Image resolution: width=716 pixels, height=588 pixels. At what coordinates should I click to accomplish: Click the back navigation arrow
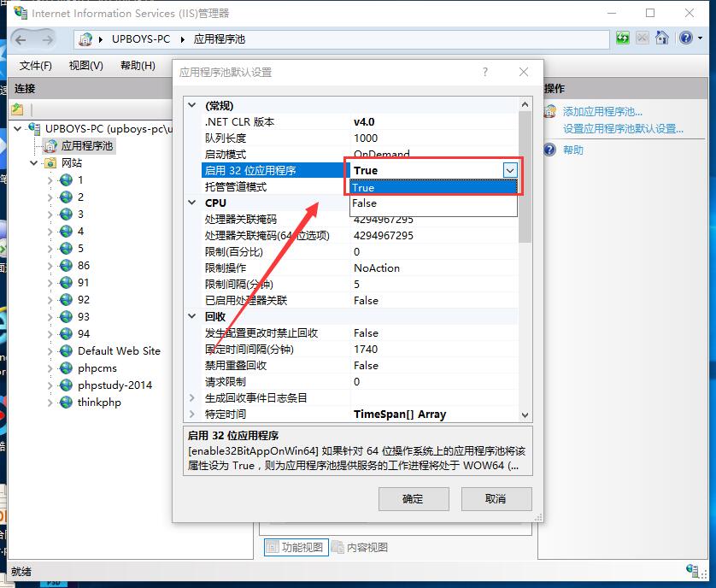click(x=21, y=40)
